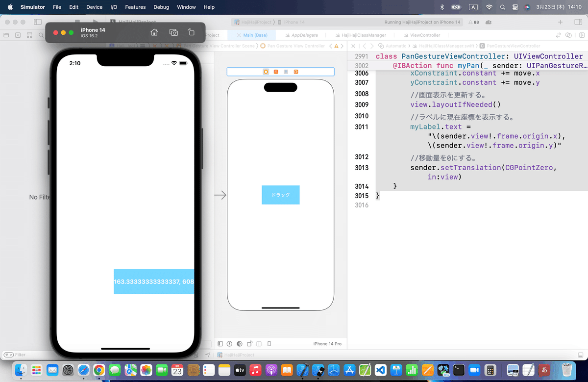The image size is (588, 382).
Task: Open the Automatic assistant mode dropdown
Action: point(392,46)
